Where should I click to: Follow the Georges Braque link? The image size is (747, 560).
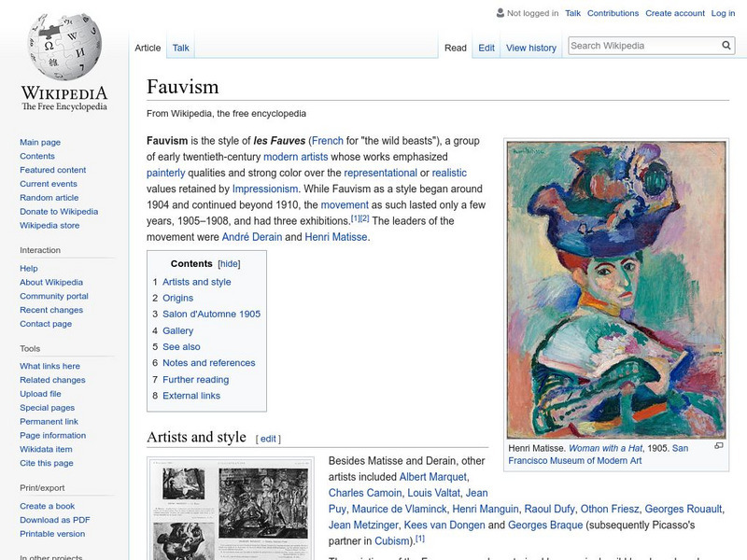pos(545,525)
